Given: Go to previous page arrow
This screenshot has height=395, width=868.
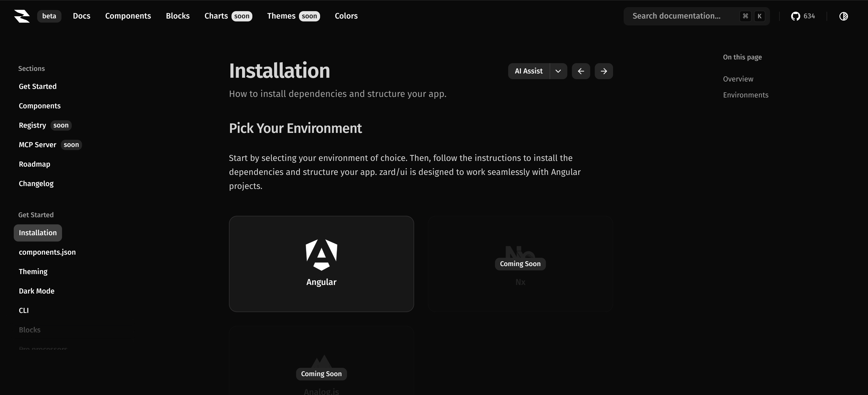Looking at the screenshot, I should click(x=580, y=71).
